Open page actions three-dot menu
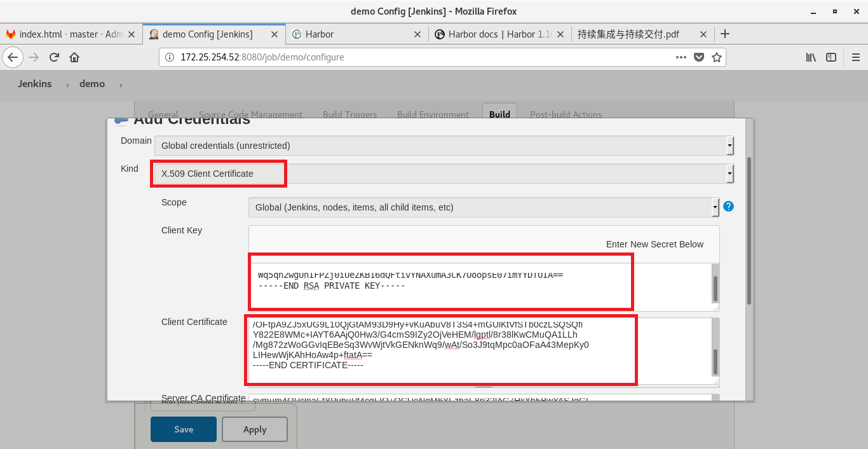The height and width of the screenshot is (449, 868). (x=681, y=57)
